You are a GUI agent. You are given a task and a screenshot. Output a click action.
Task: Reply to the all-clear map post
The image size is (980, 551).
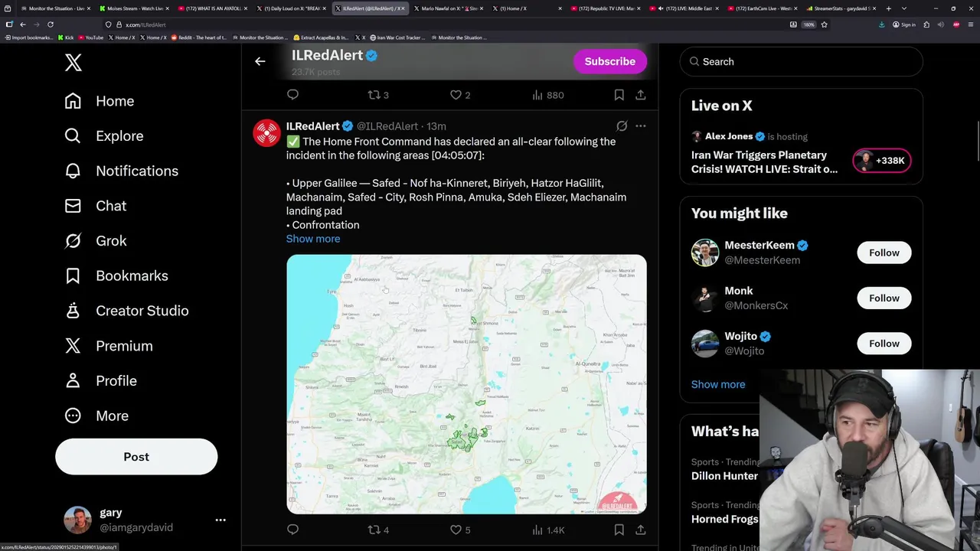click(292, 530)
